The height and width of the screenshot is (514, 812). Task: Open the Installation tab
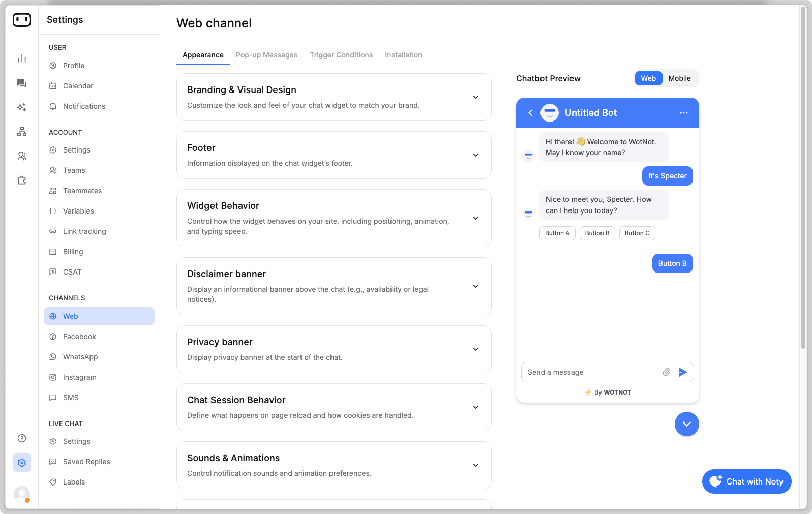pyautogui.click(x=403, y=55)
